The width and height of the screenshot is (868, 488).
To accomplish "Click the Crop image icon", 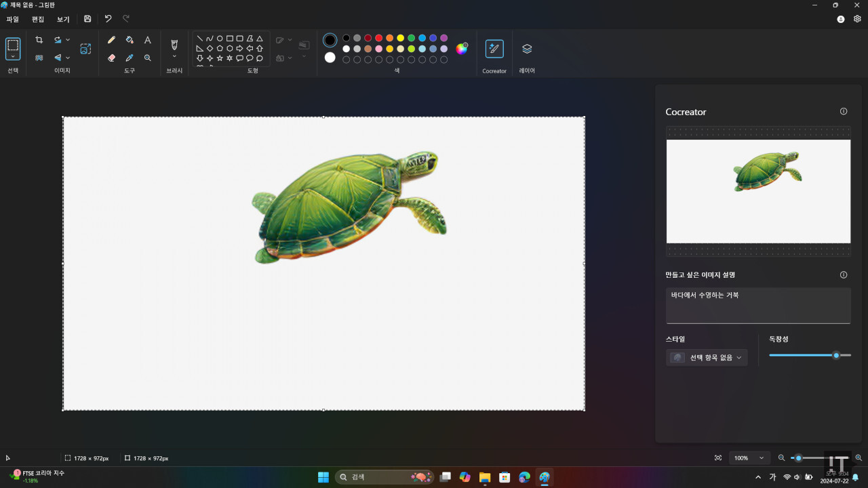I will 39,40.
